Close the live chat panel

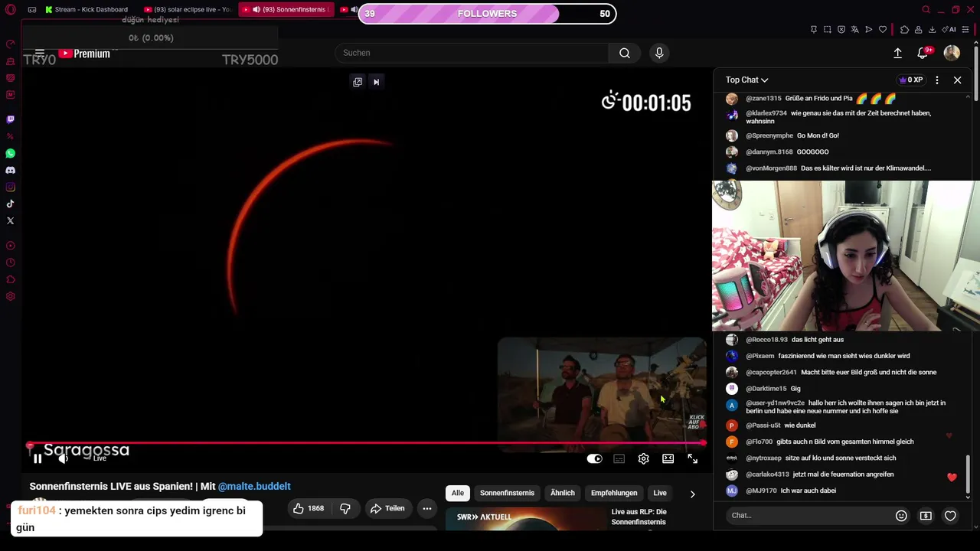pos(957,80)
